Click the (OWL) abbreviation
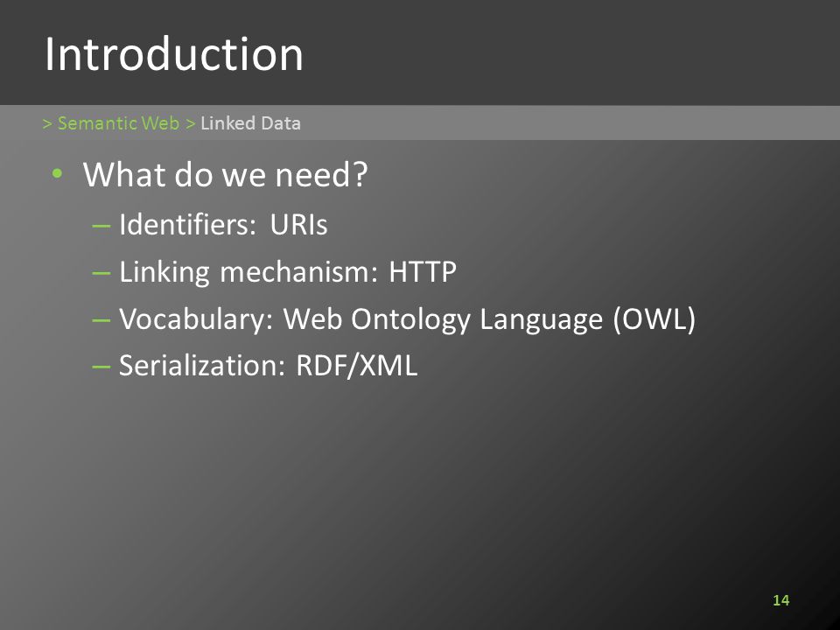 654,319
